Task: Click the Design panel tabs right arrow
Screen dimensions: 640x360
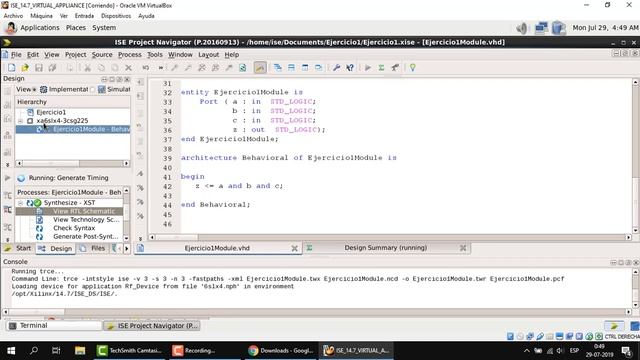Action: (127, 248)
